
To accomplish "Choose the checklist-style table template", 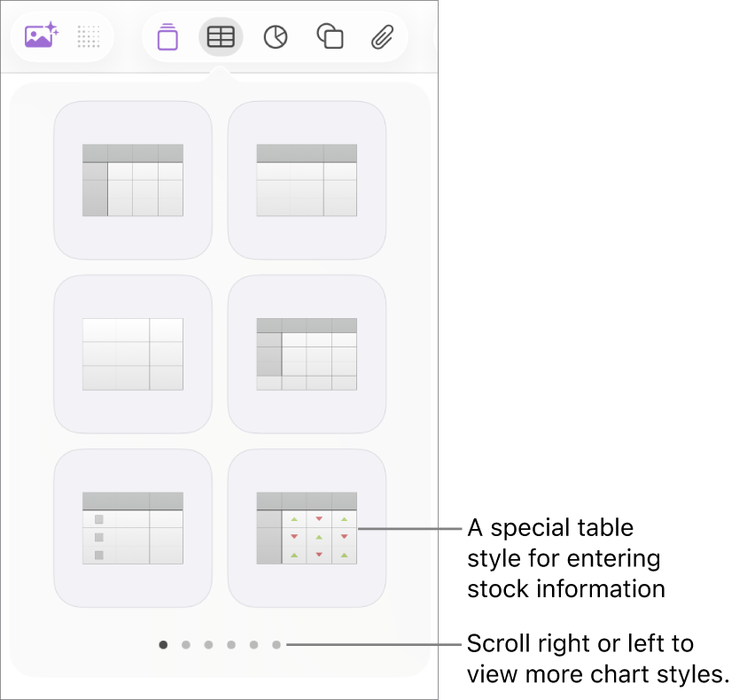I will click(132, 528).
